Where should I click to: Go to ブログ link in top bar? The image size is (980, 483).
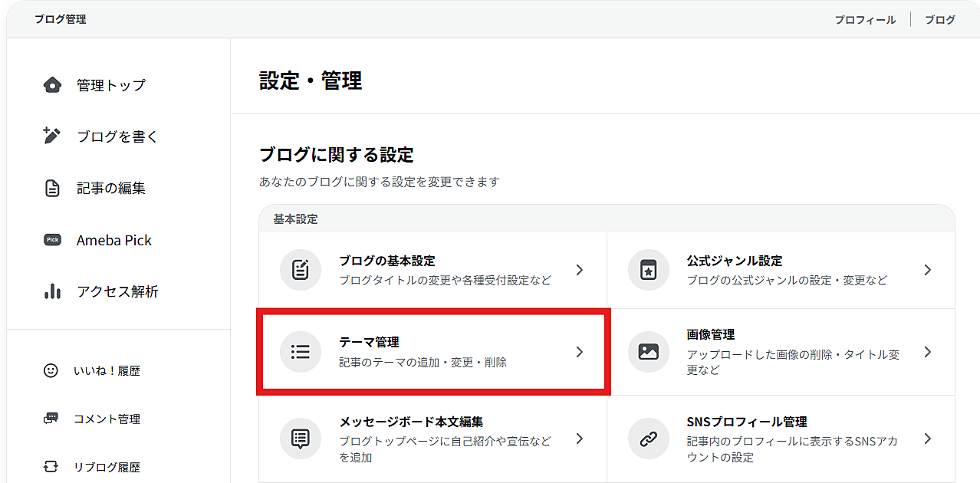(x=939, y=20)
